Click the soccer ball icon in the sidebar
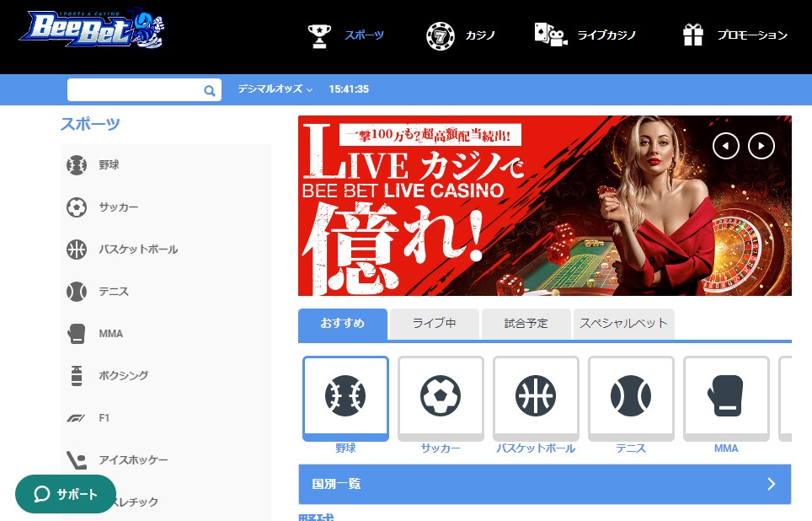812x521 pixels. pyautogui.click(x=77, y=207)
